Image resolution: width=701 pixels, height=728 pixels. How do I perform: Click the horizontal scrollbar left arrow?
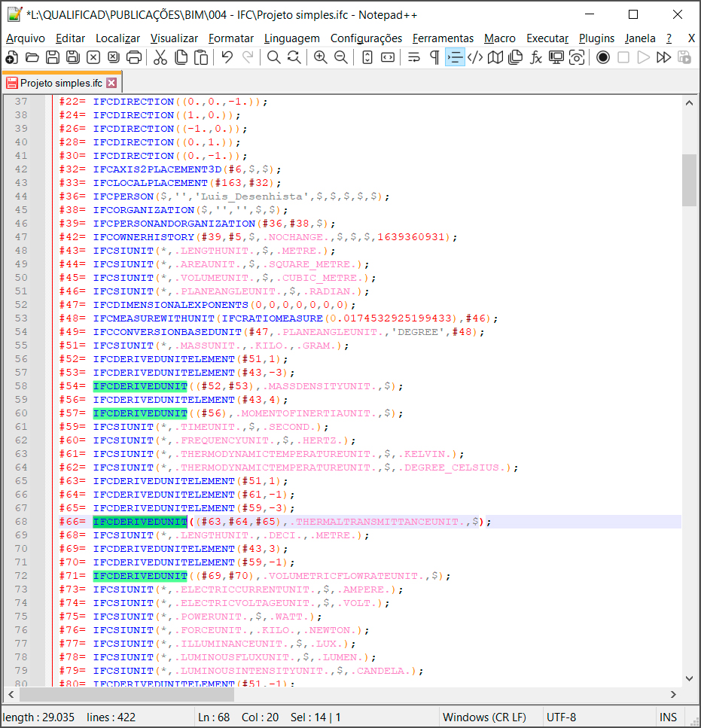point(11,695)
